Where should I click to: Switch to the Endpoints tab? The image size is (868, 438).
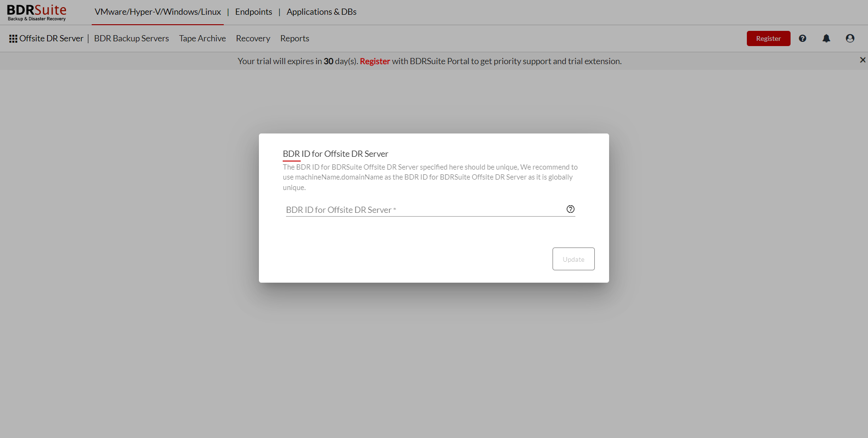(254, 12)
